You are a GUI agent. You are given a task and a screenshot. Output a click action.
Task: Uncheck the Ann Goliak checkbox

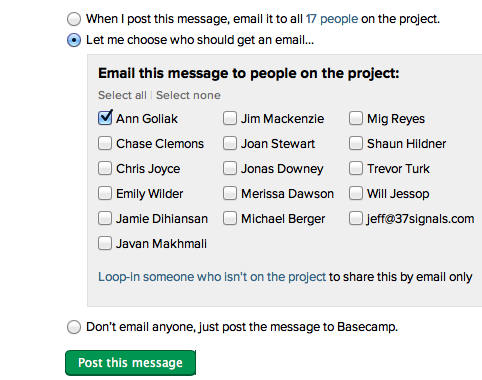(105, 118)
